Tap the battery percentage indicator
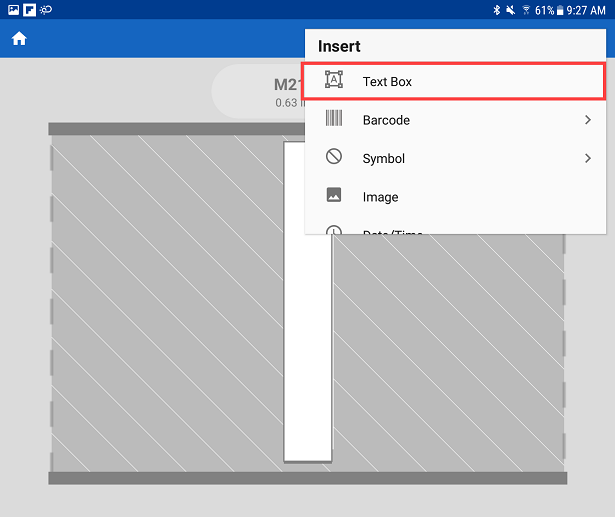This screenshot has width=615, height=517. [x=544, y=9]
